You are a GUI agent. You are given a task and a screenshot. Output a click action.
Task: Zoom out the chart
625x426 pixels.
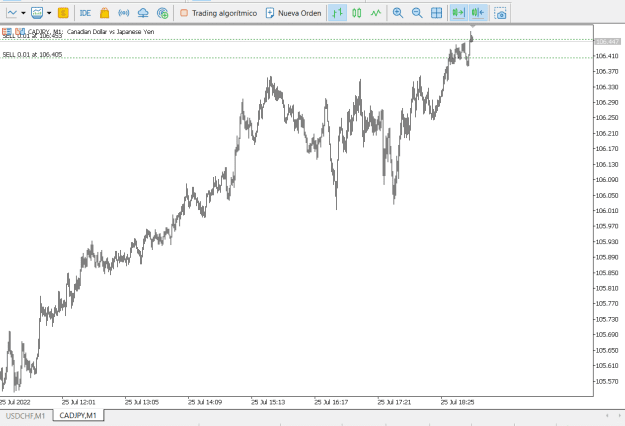[417, 13]
